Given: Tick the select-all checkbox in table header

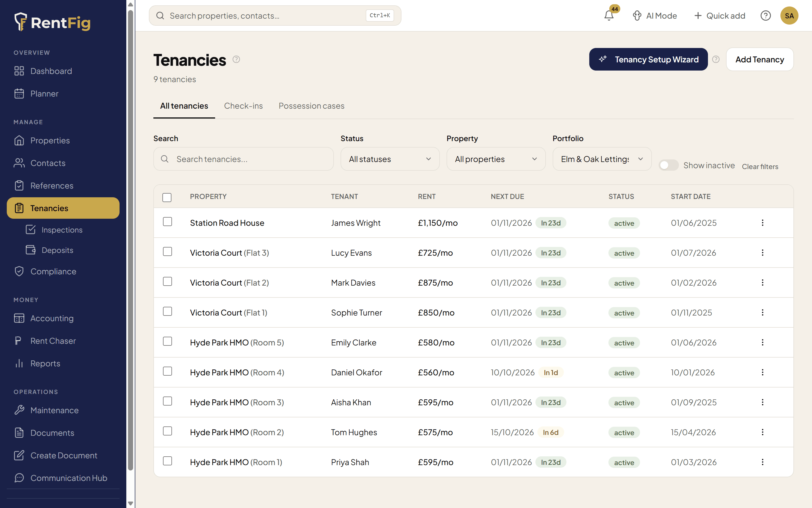Looking at the screenshot, I should pos(167,197).
